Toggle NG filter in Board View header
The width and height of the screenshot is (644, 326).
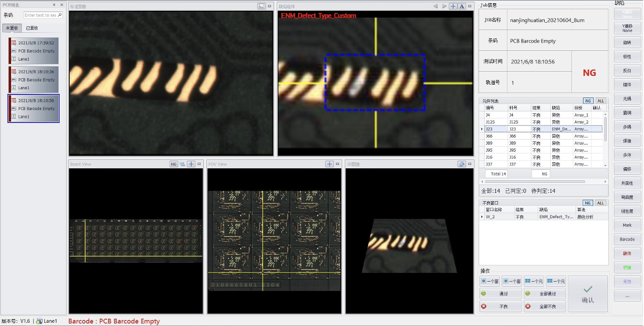(x=174, y=164)
